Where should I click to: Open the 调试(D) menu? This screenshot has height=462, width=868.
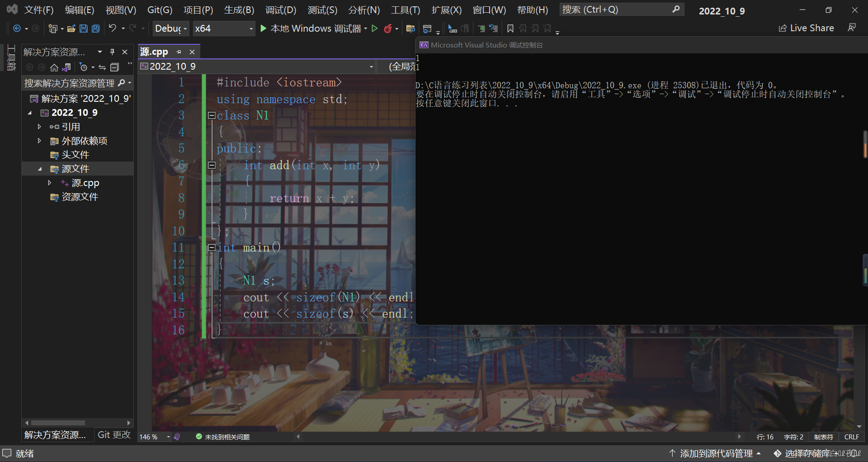[281, 10]
